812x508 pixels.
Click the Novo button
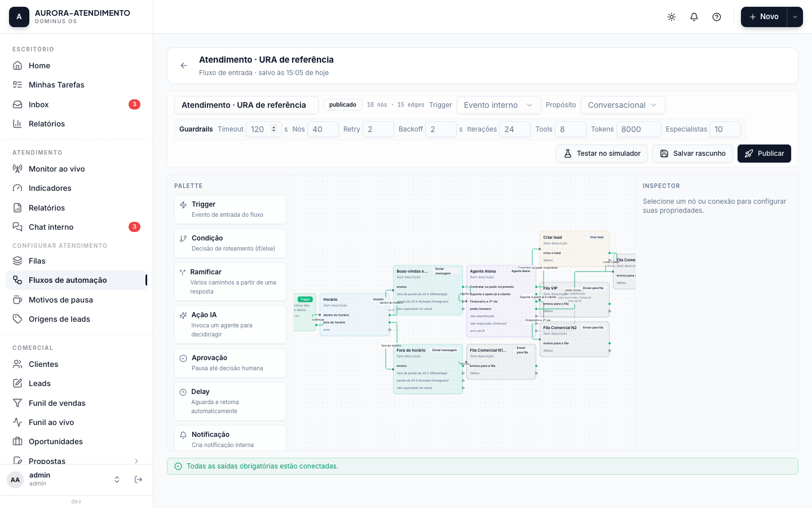click(764, 17)
